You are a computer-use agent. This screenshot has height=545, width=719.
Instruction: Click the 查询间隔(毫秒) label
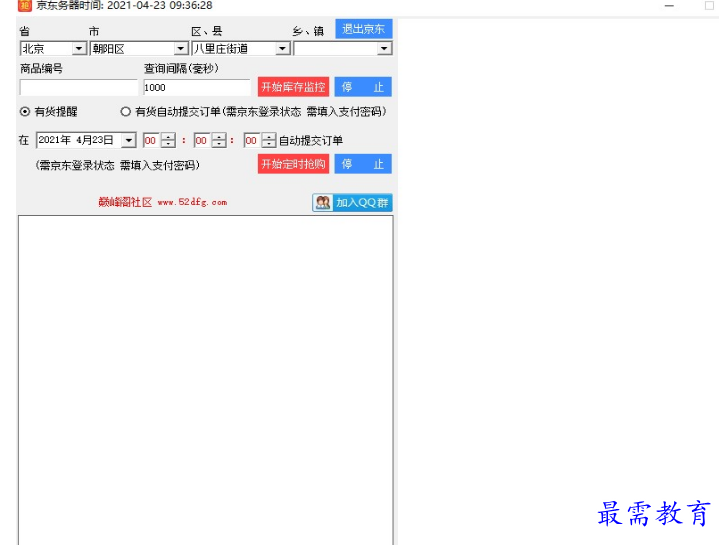coord(181,68)
